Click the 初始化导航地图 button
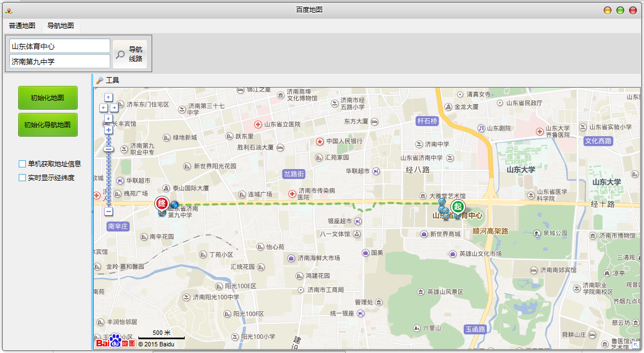 tap(47, 124)
